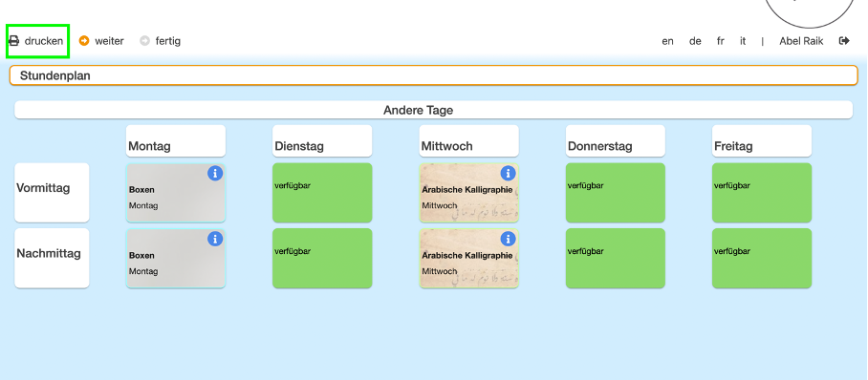868x380 pixels.
Task: Select the Freitag column header
Action: (x=762, y=141)
